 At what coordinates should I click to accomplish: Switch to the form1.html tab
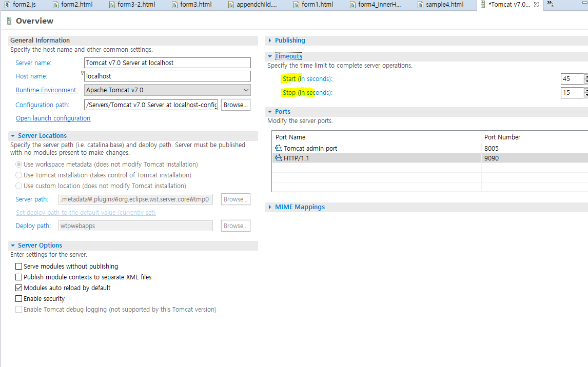pyautogui.click(x=313, y=5)
